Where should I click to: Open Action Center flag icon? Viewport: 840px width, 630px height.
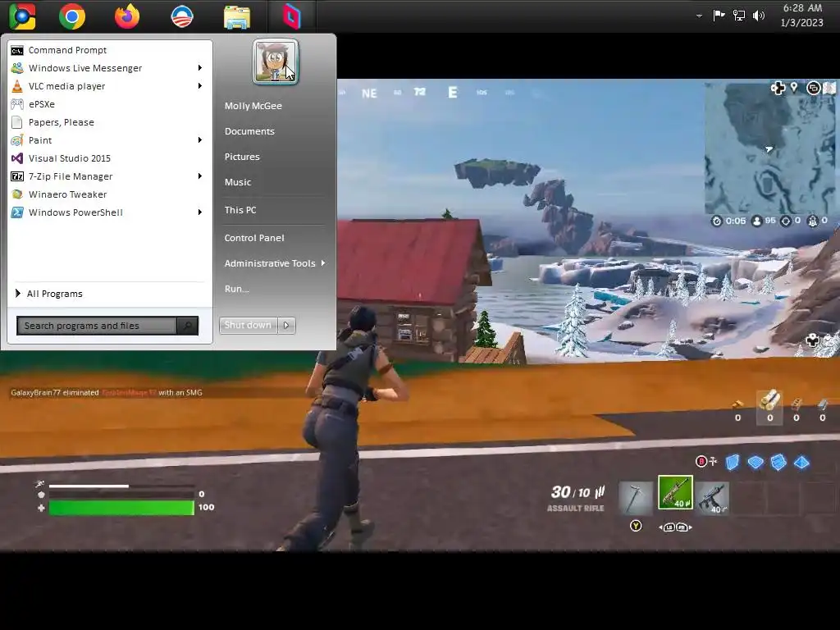719,15
